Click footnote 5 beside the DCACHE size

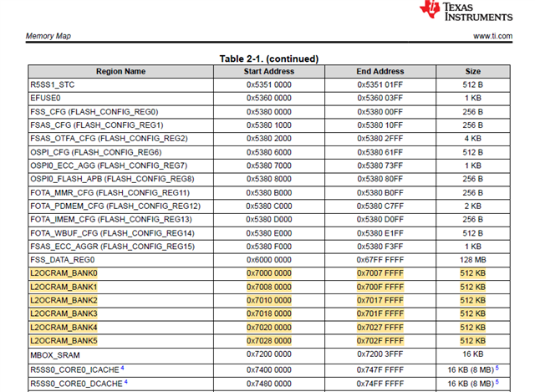pos(497,381)
